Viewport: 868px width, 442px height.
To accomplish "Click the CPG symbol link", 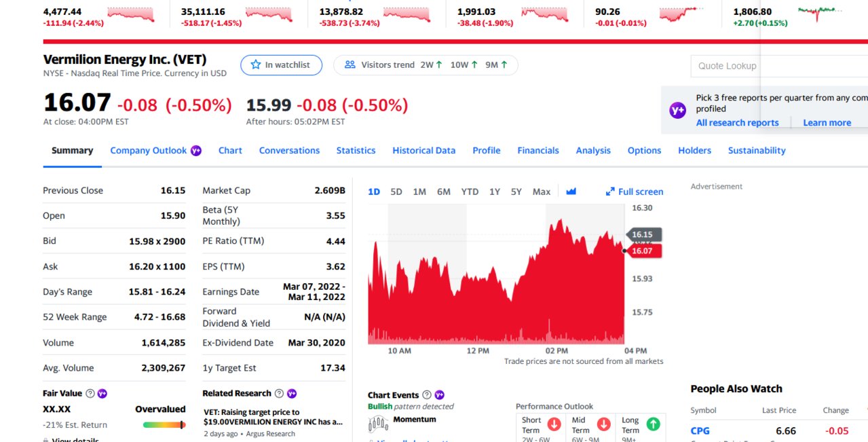I will coord(700,431).
